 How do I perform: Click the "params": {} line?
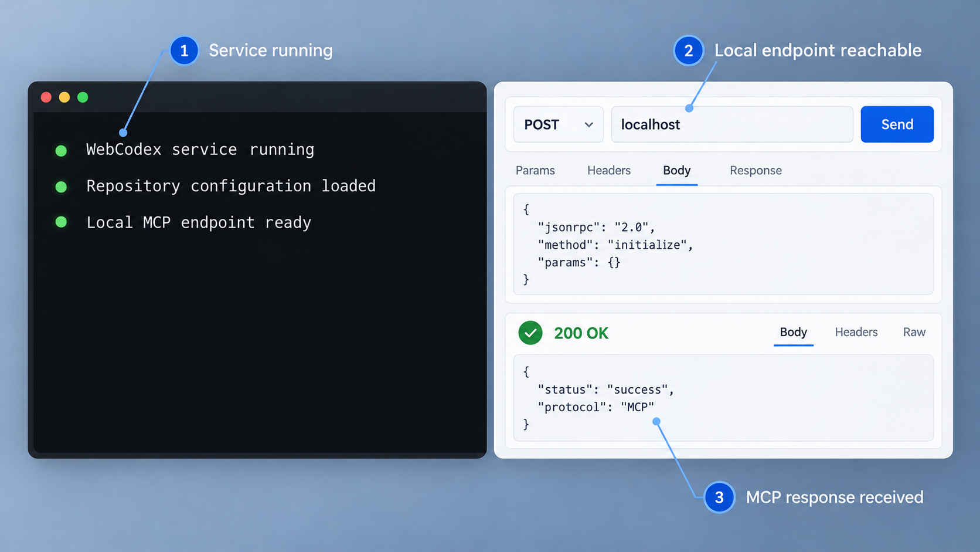coord(579,262)
